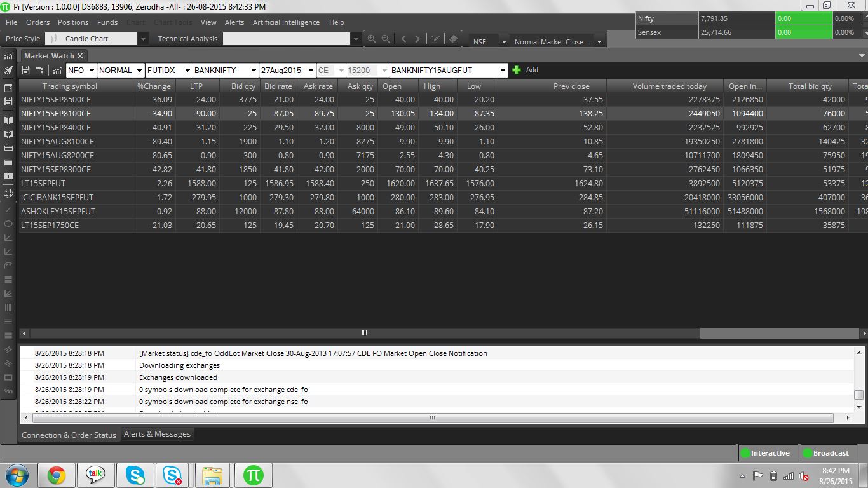Click the zoom out magnifier icon
Image resolution: width=868 pixels, height=488 pixels.
point(386,39)
